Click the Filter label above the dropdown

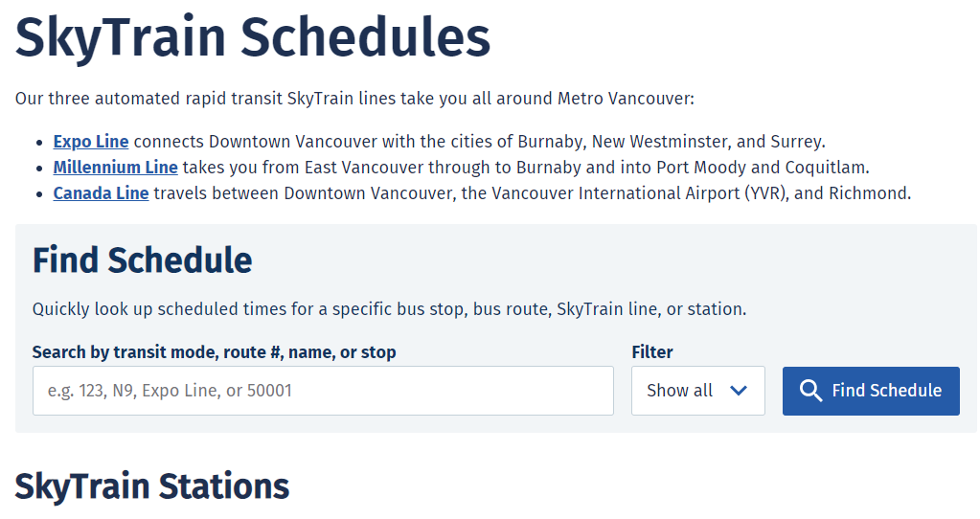(x=652, y=352)
